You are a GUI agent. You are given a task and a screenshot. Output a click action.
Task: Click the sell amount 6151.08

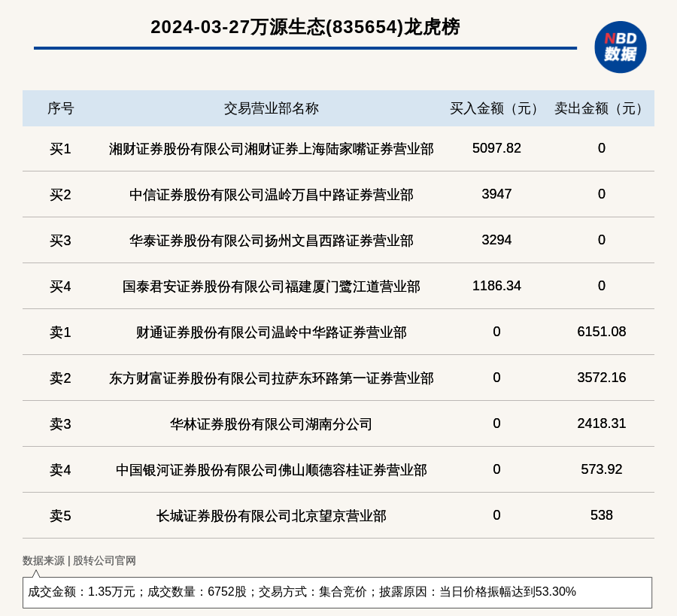(x=602, y=332)
